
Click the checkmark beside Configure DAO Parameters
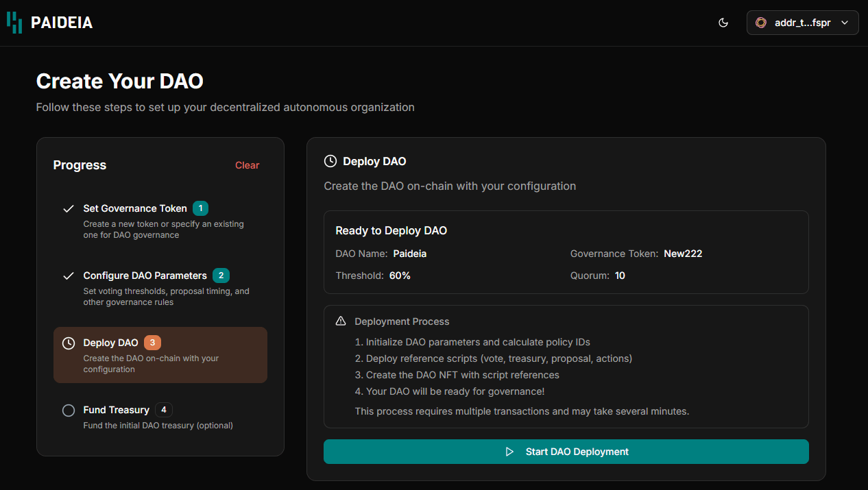coord(68,275)
